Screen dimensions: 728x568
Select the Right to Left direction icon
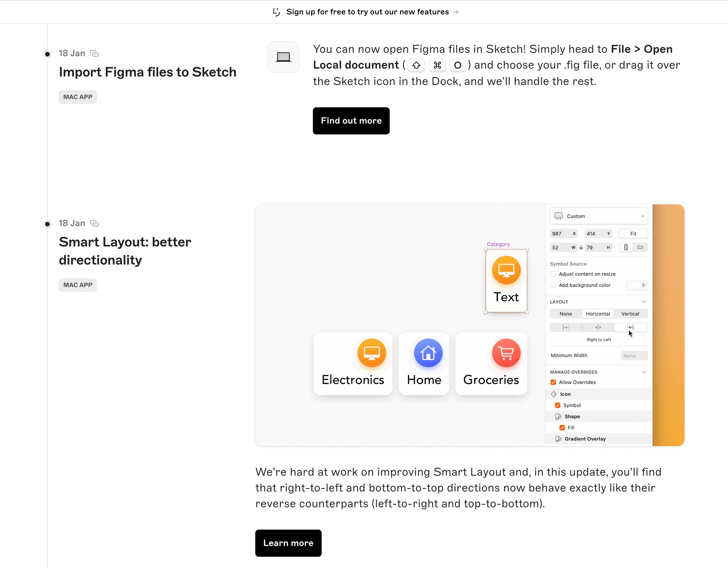tap(631, 327)
